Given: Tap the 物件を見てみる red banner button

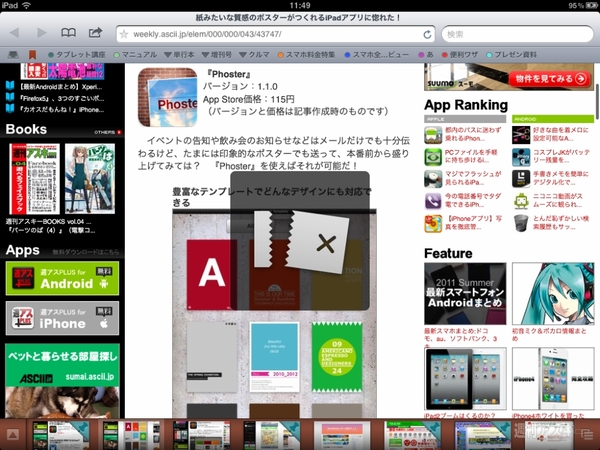Looking at the screenshot, I should (x=549, y=79).
